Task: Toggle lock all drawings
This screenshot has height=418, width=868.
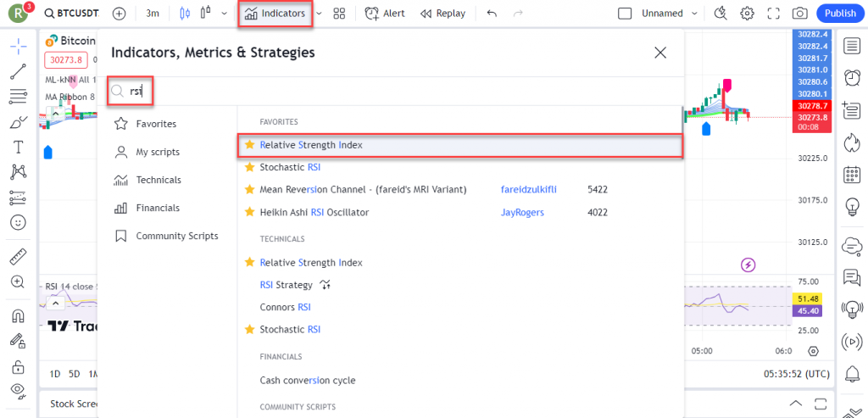Action: [19, 366]
